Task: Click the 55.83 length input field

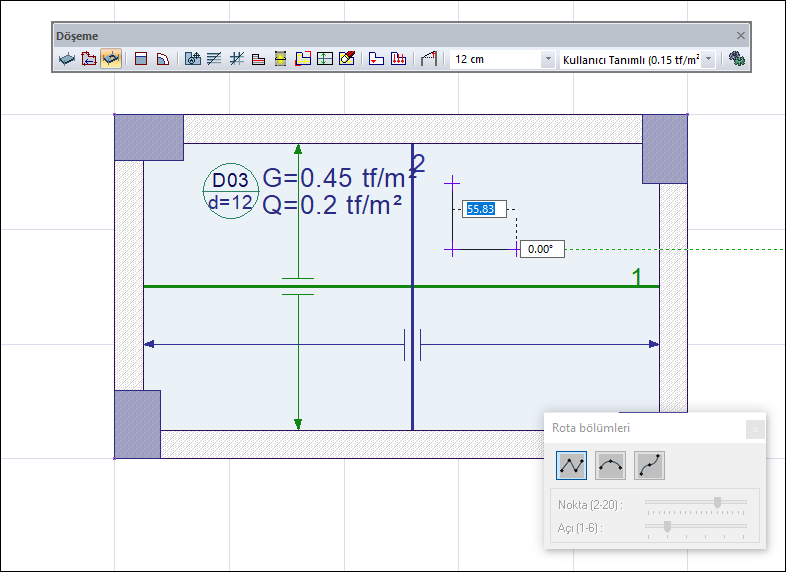Action: pyautogui.click(x=484, y=209)
